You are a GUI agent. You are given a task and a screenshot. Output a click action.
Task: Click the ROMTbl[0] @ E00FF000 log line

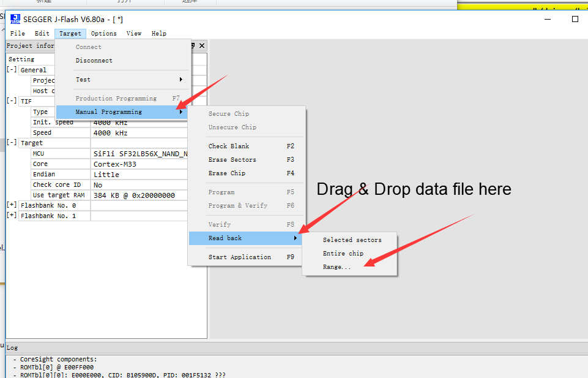(53, 367)
